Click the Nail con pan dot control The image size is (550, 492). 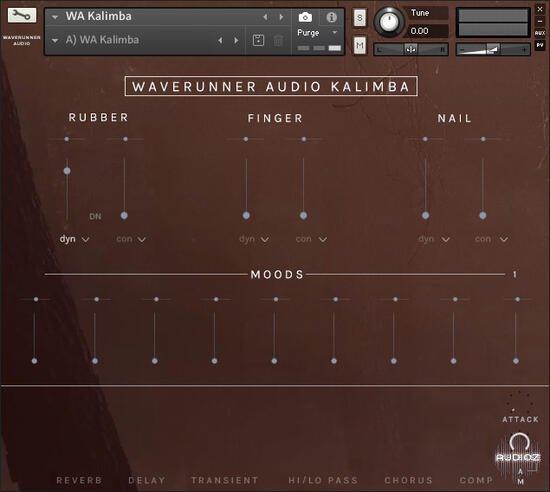click(483, 139)
